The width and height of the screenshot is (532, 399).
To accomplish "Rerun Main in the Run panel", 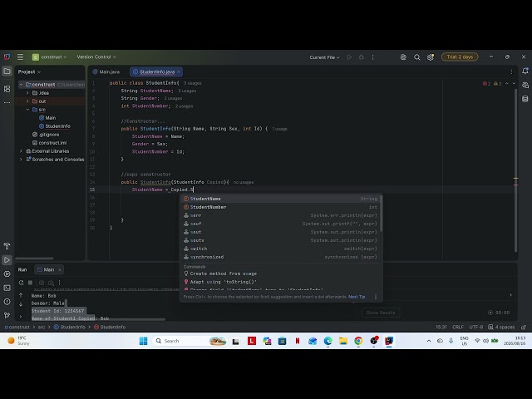I will [22, 283].
